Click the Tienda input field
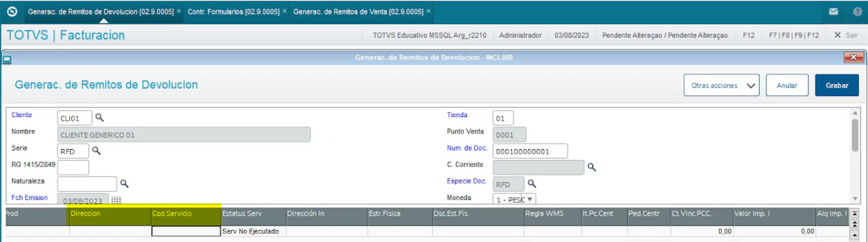The image size is (868, 242). coord(503,118)
